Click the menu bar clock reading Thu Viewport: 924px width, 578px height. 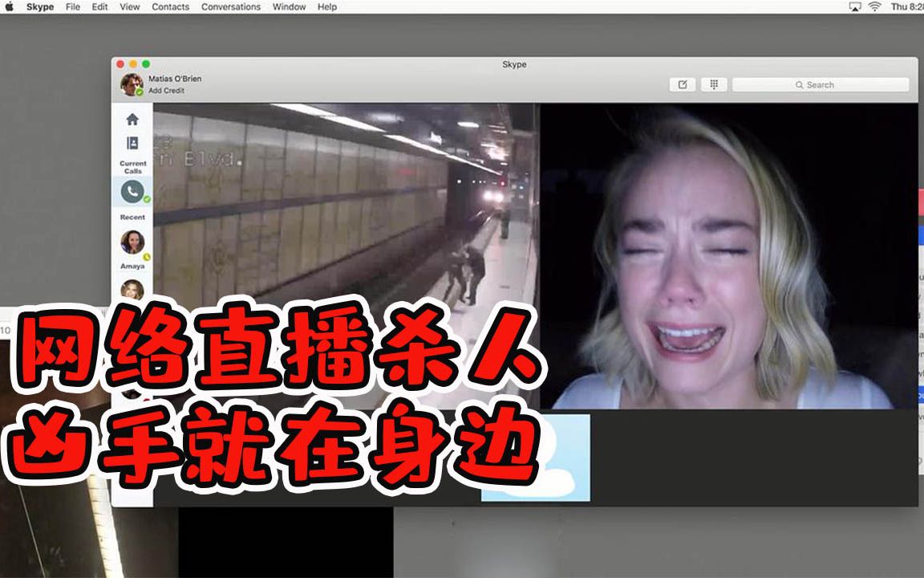pos(907,6)
